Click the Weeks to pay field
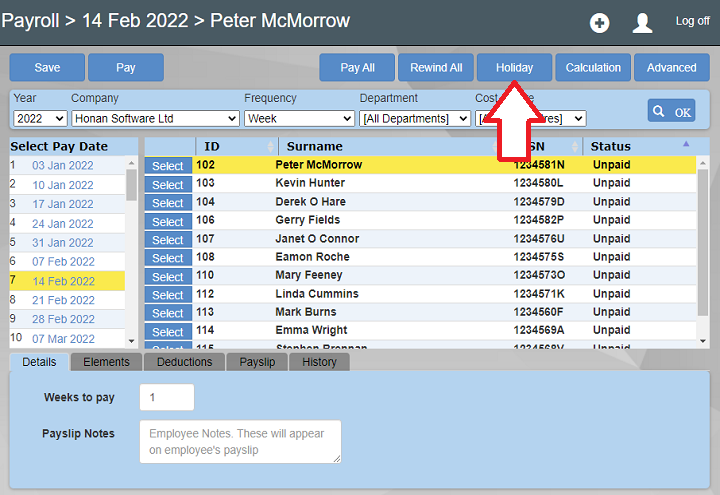Image resolution: width=720 pixels, height=495 pixels. (166, 397)
